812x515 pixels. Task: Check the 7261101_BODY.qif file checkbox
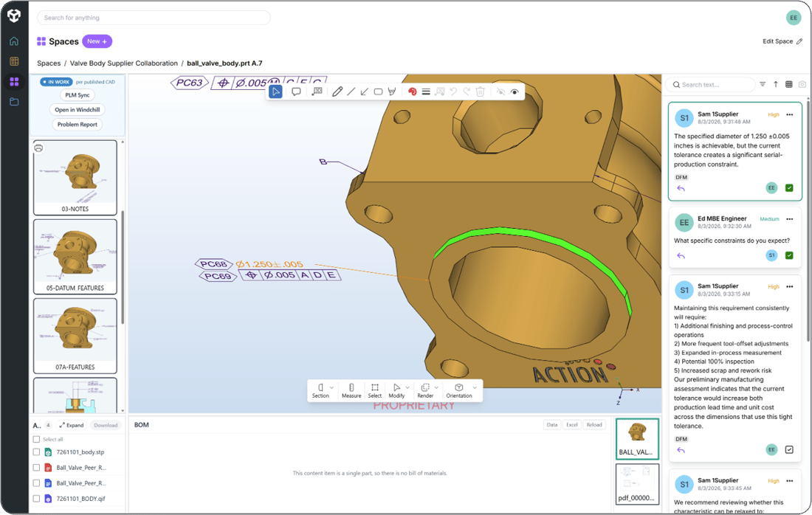tap(36, 499)
